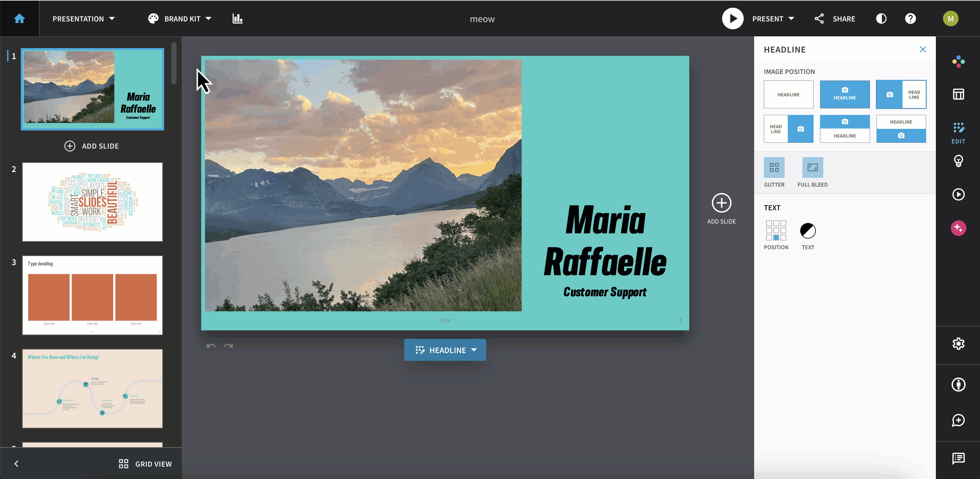Open the text Position grid selector

pos(776,230)
